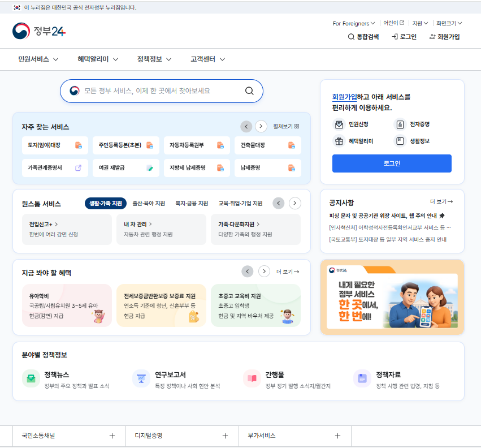
Task: Open the 내 차 관리 card
Action: (161, 229)
